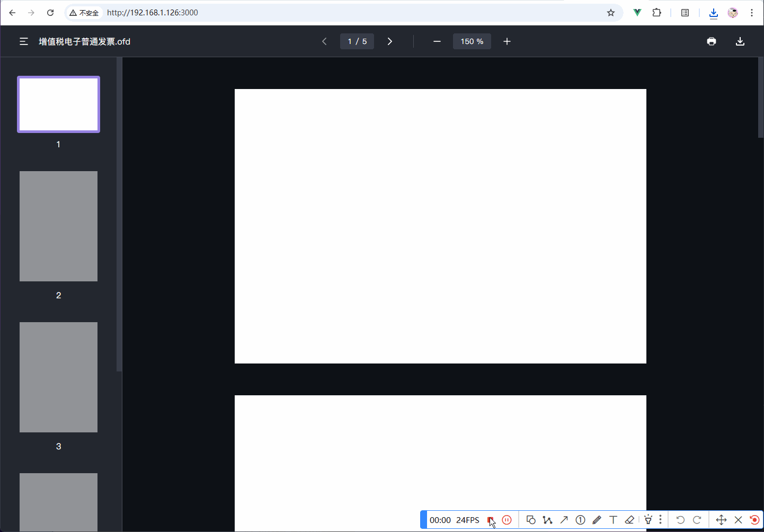Click the 150 % zoom value
Screen dimensions: 764x532
(x=472, y=41)
